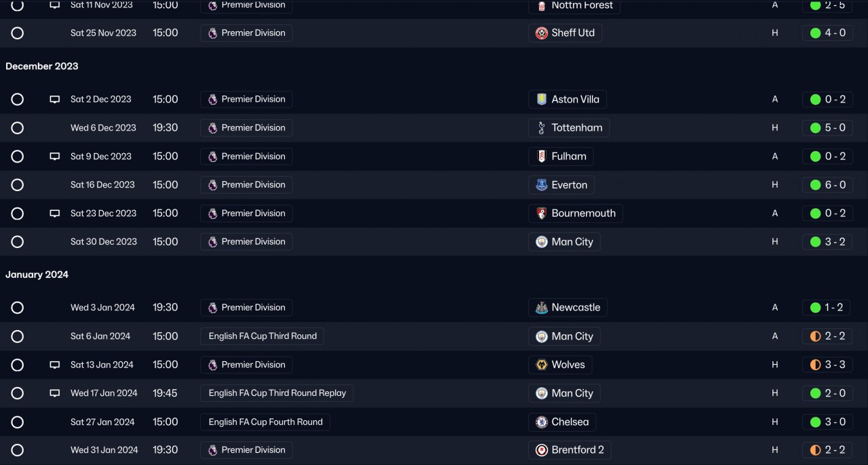Open Premier Division tag on Sheff Utd fixture
This screenshot has width=868, height=465.
pyautogui.click(x=246, y=33)
